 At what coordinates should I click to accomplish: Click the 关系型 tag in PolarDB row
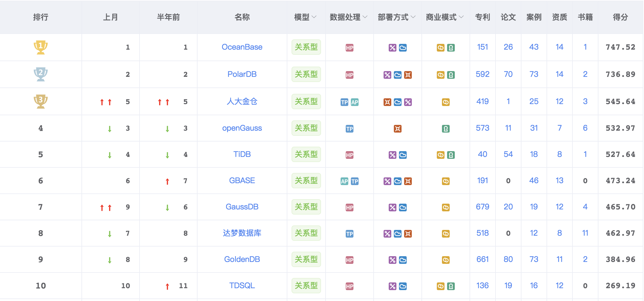306,74
